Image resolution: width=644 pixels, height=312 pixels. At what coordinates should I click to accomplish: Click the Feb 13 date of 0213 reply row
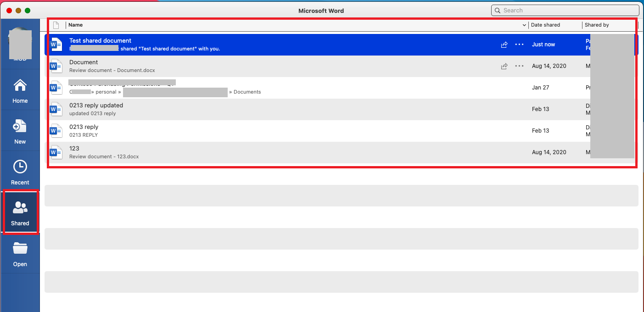pyautogui.click(x=540, y=131)
